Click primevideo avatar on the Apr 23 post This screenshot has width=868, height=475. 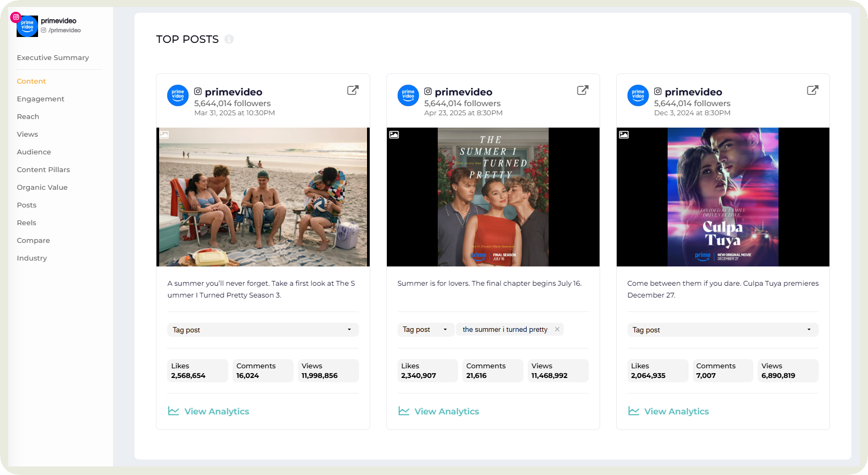(408, 95)
